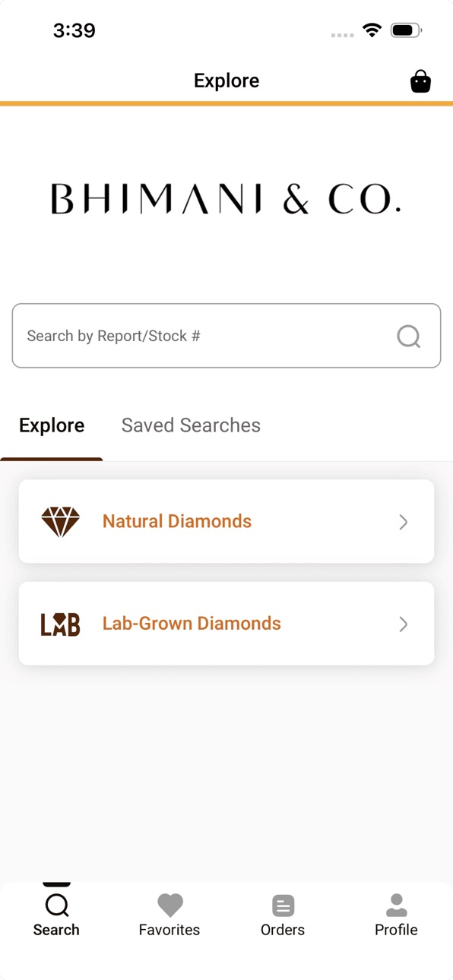Screen dimensions: 453x980
Task: Open the Lab-Grown Diamonds category
Action: tap(226, 624)
